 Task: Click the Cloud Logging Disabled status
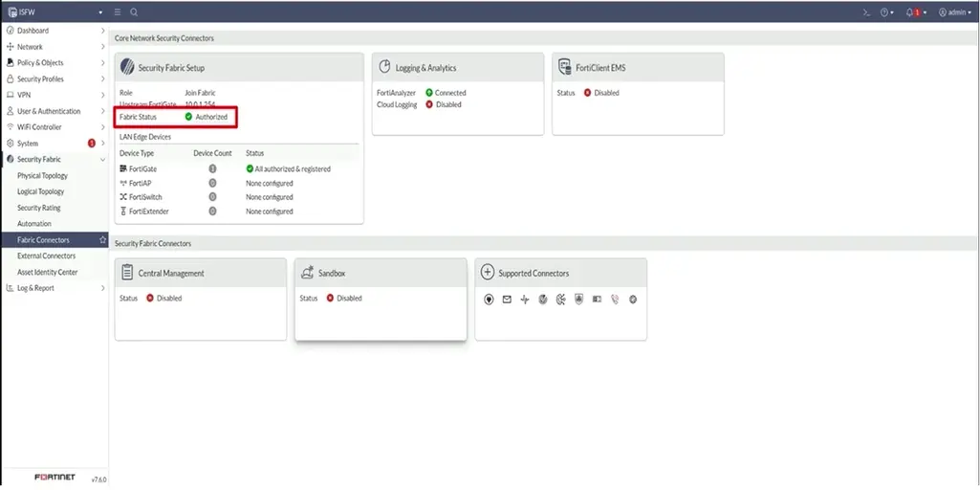[x=443, y=104]
